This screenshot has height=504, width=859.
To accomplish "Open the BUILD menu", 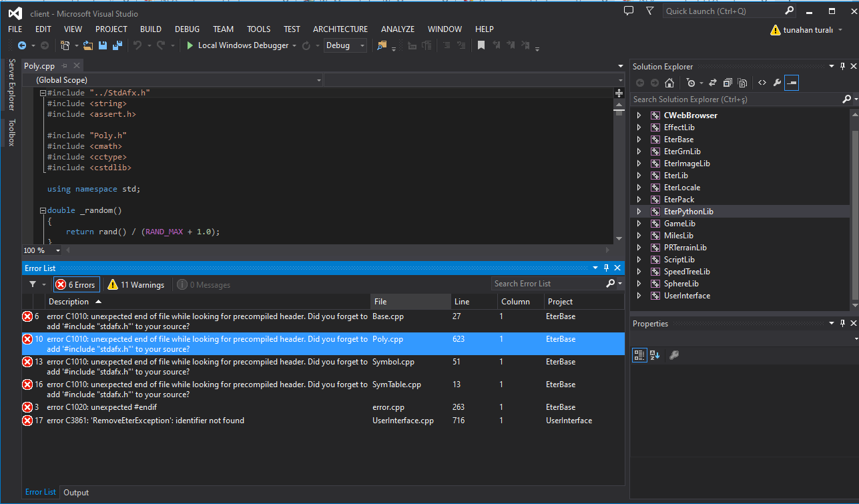I will pos(151,29).
